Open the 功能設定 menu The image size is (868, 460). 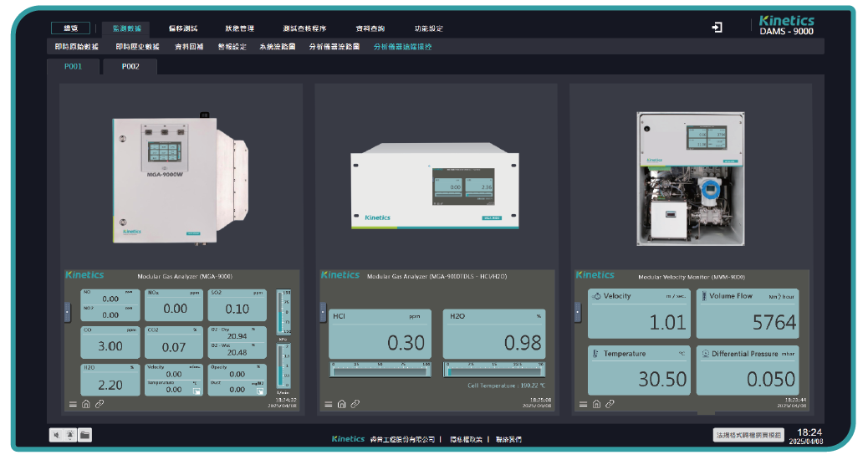coord(429,28)
